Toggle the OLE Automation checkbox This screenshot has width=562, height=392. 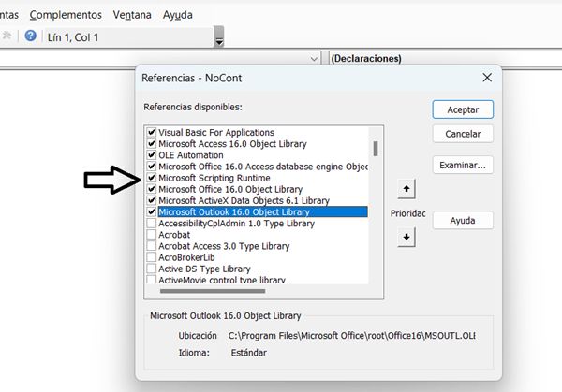(151, 155)
